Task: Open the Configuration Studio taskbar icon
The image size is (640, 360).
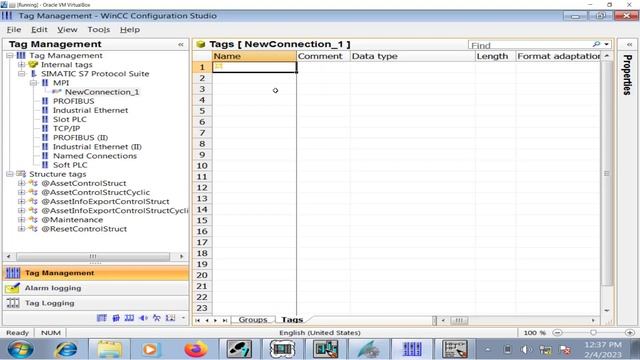Action: point(412,349)
